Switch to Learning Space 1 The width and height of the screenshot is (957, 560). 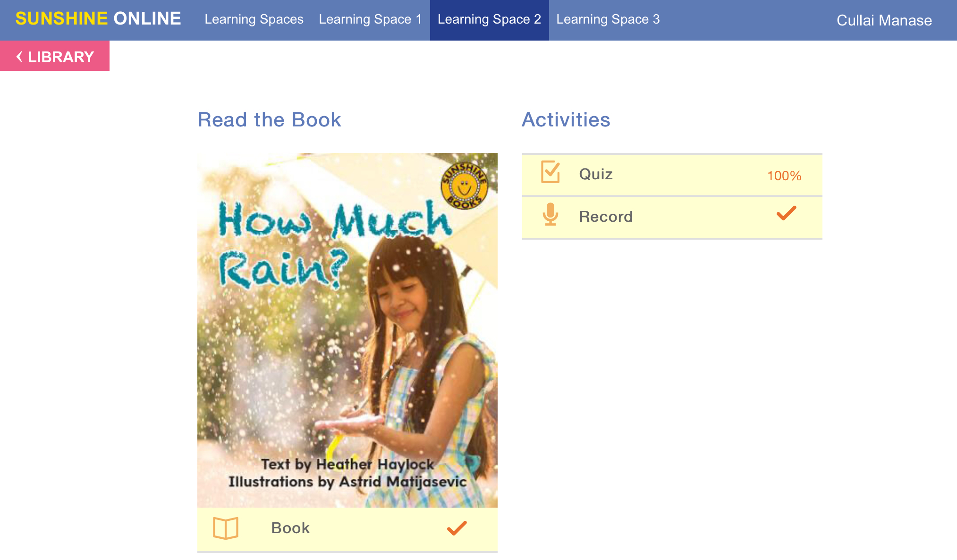(x=371, y=19)
